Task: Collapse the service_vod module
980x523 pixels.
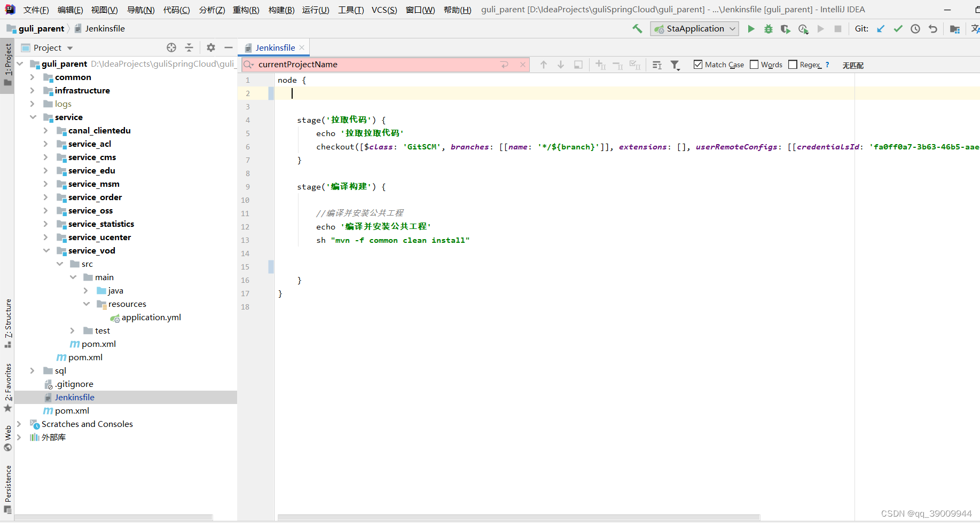Action: 46,251
